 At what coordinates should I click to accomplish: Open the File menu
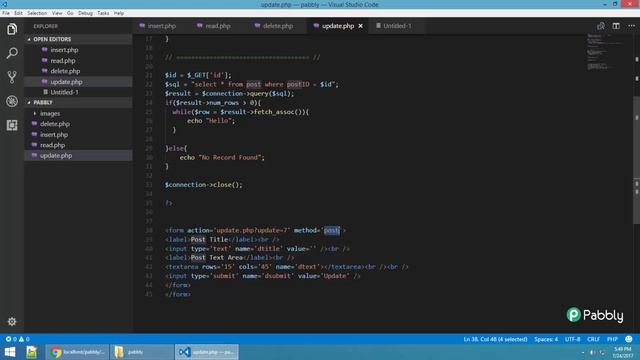pos(6,13)
